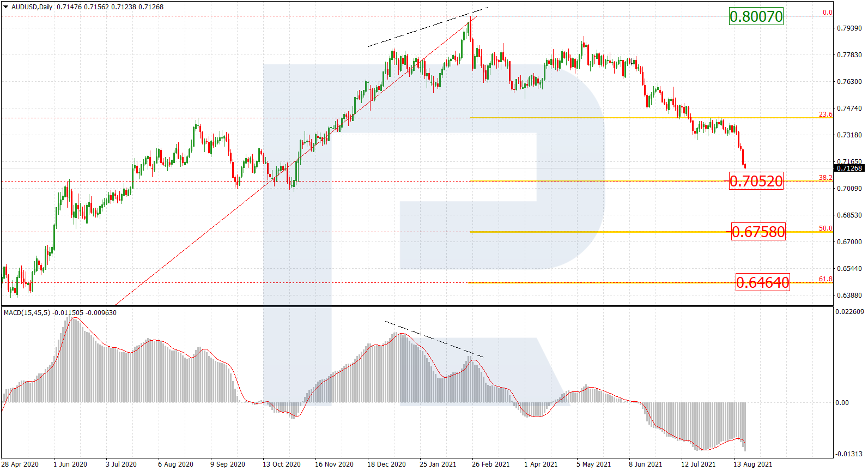Click the 0.0 Fibonacci level label

(828, 13)
